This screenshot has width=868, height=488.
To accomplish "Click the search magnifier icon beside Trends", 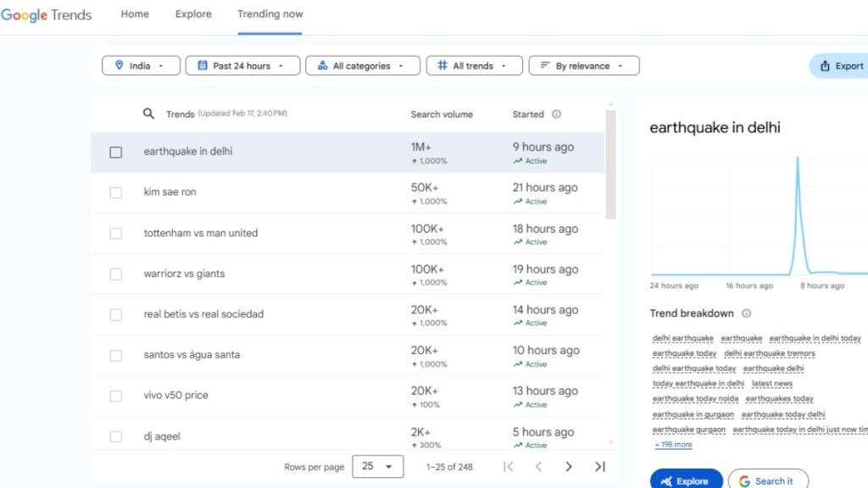I will tap(148, 114).
